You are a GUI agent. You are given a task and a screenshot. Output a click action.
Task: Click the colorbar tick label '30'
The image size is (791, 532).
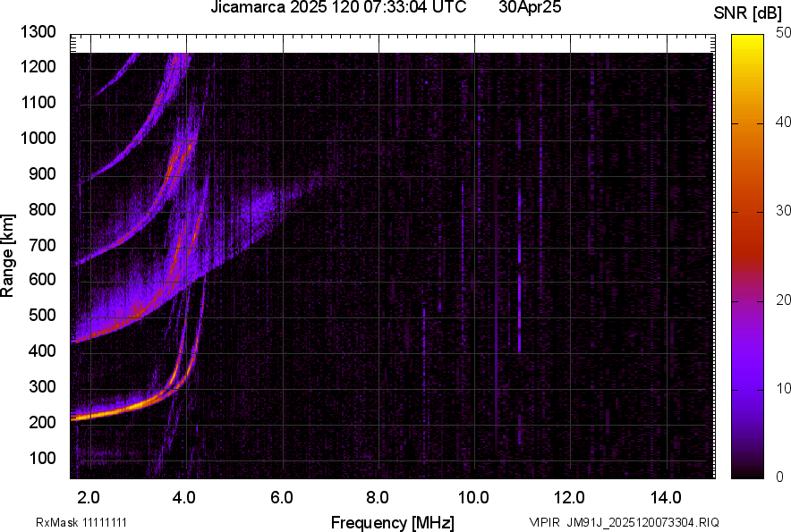pos(783,210)
